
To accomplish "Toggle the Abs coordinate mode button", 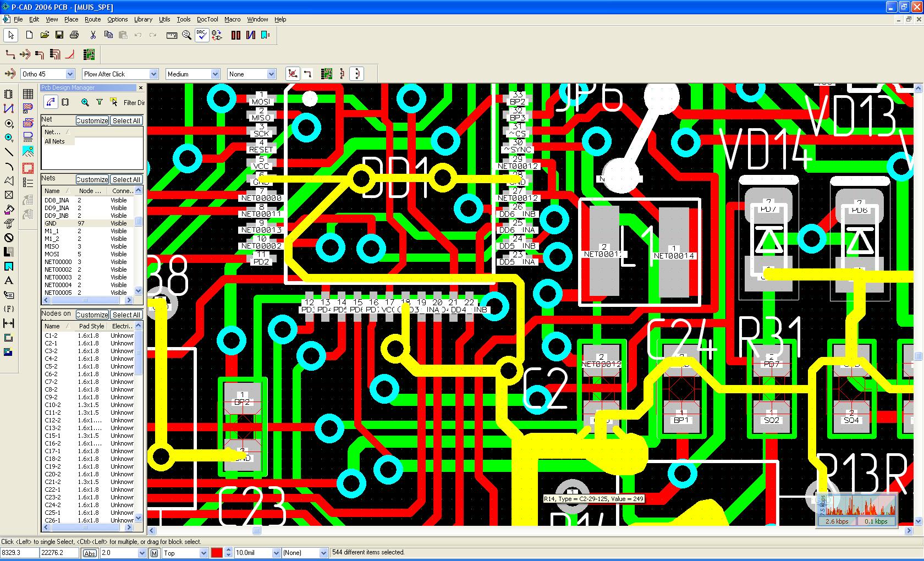I will pos(90,553).
